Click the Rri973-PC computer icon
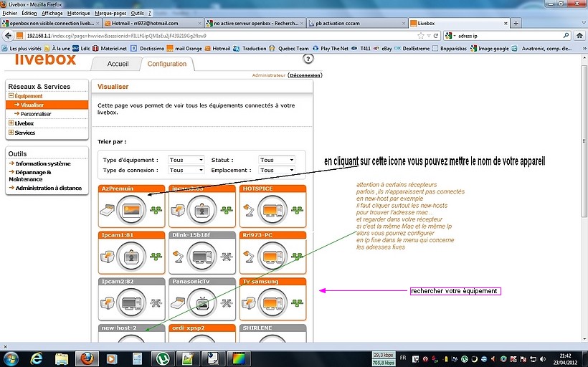This screenshot has width=588, height=367. coord(272,256)
